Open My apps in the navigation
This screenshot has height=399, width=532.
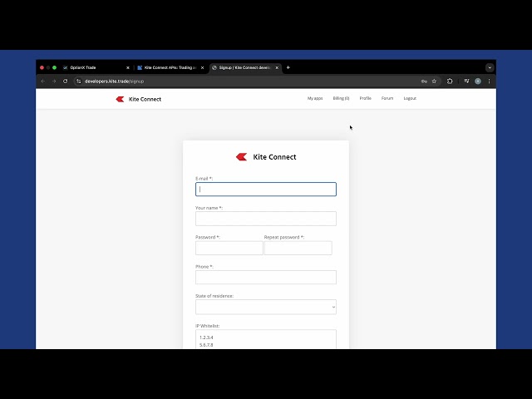[315, 98]
